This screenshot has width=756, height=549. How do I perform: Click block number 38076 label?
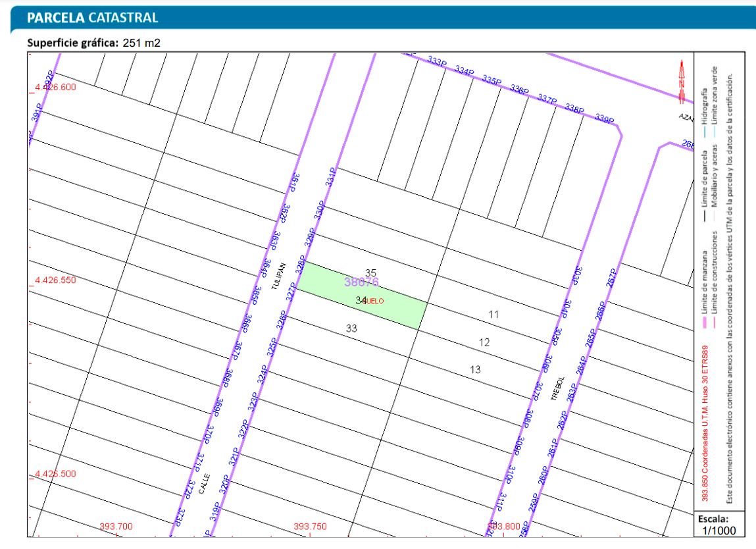coord(361,282)
